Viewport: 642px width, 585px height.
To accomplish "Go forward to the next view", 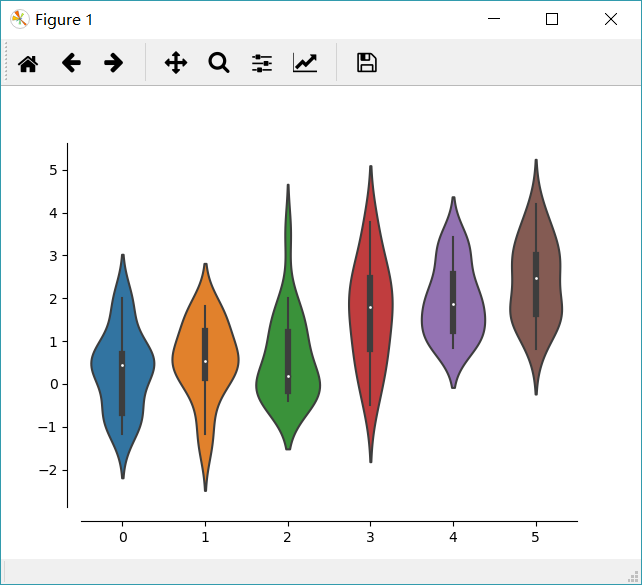I will point(113,63).
